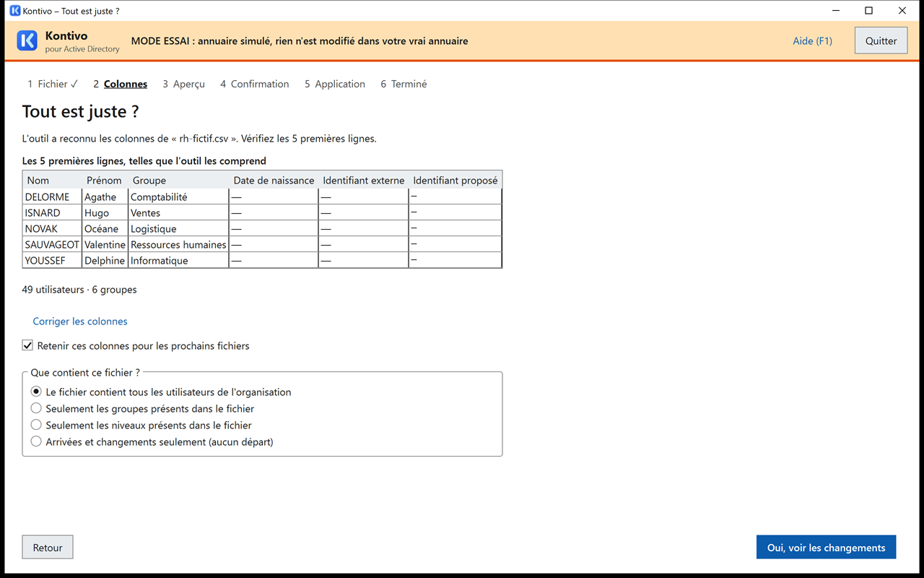This screenshot has height=578, width=924.
Task: Click the Comptabilité group cell
Action: pyautogui.click(x=178, y=197)
